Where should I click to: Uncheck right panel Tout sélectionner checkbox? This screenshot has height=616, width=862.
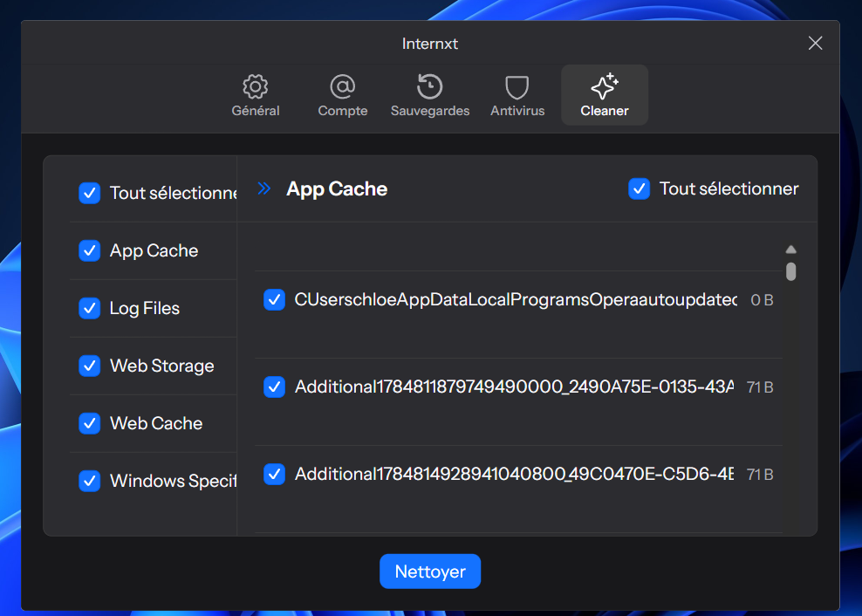click(640, 188)
